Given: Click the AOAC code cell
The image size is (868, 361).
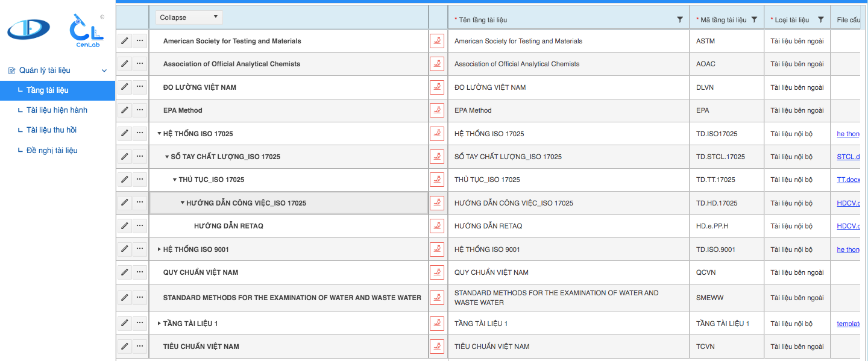Looking at the screenshot, I should click(726, 64).
